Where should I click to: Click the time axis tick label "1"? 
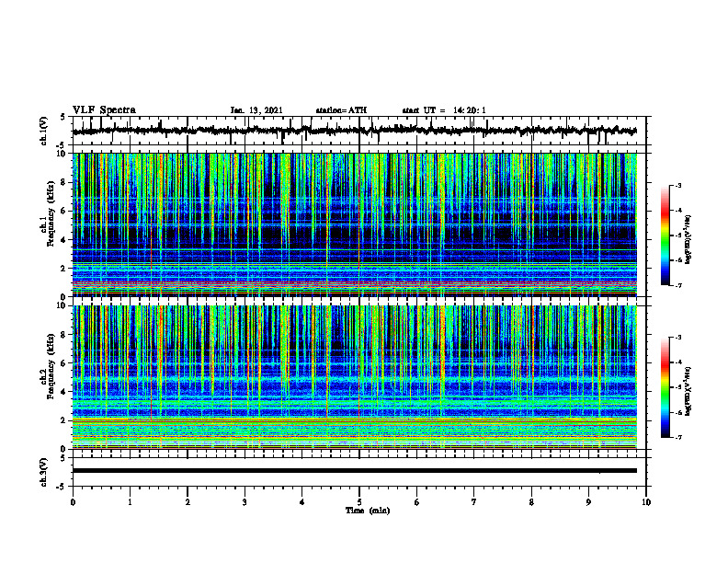(x=130, y=502)
